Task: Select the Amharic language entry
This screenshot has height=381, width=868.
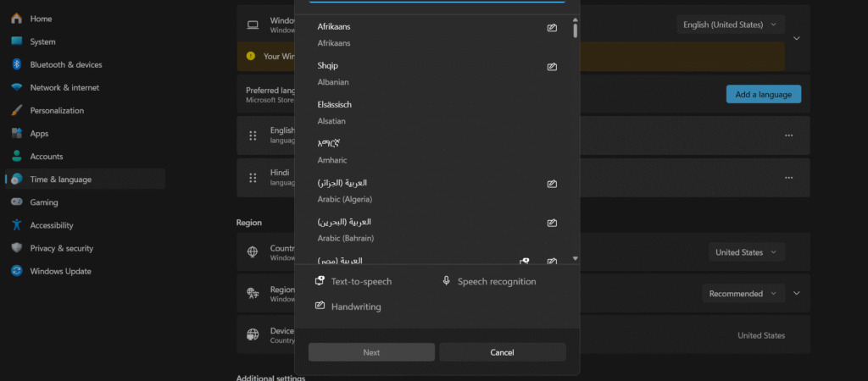Action: point(437,152)
